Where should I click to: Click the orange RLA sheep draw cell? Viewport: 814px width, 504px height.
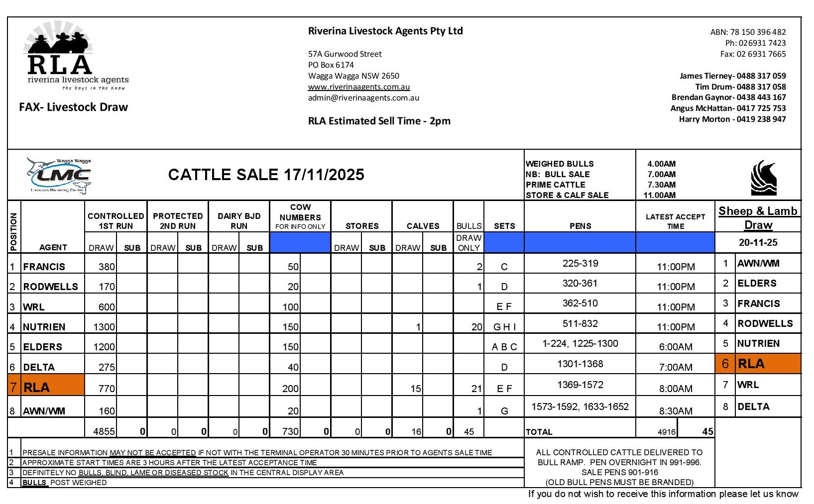pos(767,364)
